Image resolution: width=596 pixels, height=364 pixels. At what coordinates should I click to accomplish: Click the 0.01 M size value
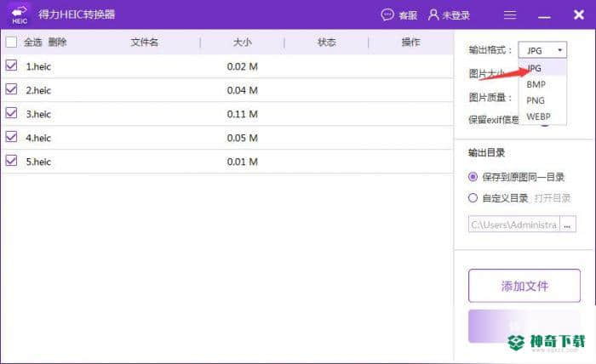(x=242, y=162)
